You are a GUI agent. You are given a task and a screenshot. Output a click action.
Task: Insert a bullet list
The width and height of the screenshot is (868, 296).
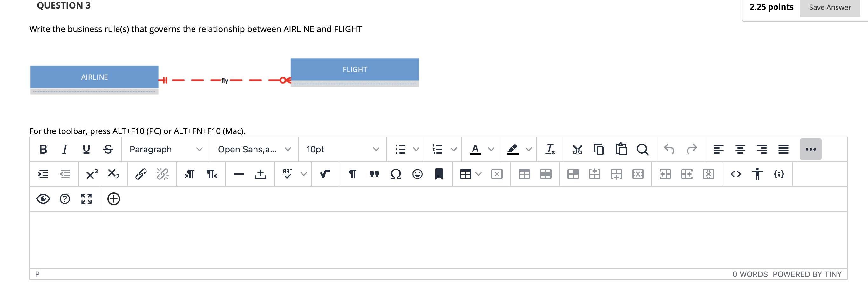pyautogui.click(x=400, y=149)
